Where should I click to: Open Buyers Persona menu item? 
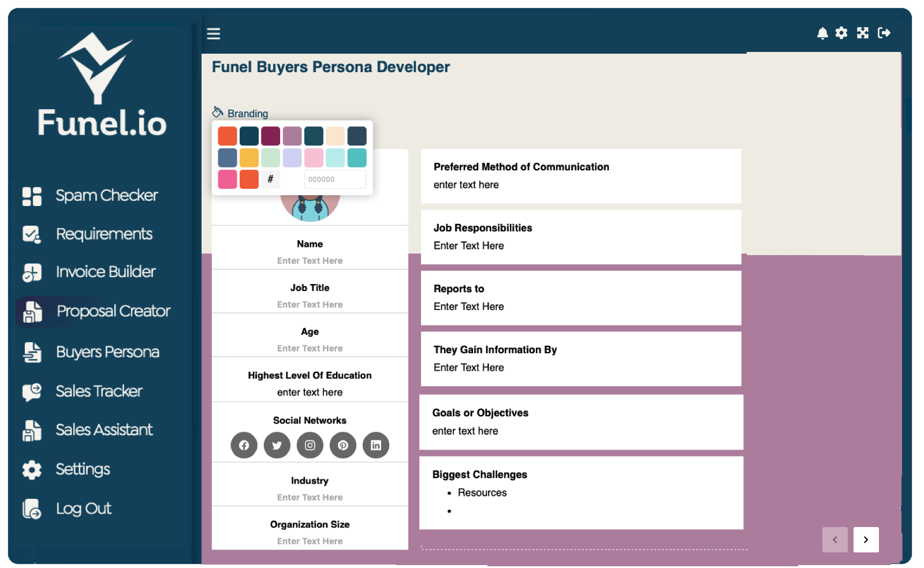(x=107, y=352)
